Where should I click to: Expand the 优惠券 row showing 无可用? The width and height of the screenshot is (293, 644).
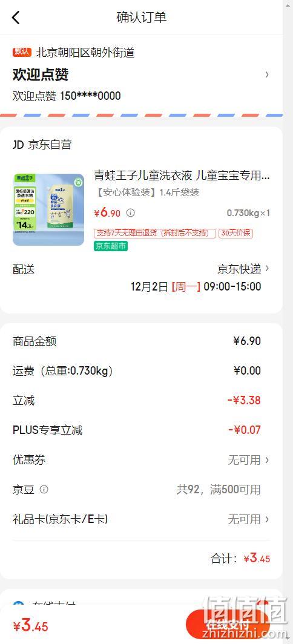(x=142, y=460)
